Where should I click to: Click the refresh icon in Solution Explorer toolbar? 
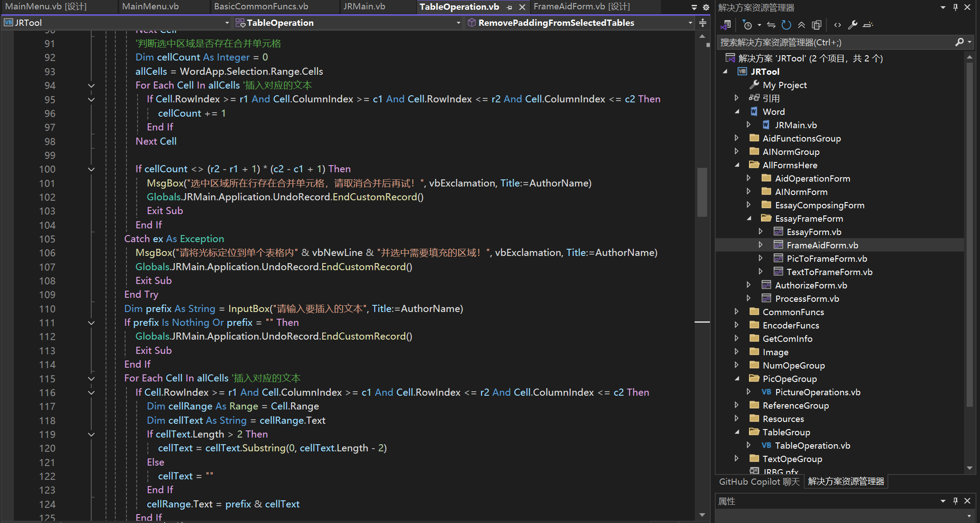click(786, 25)
